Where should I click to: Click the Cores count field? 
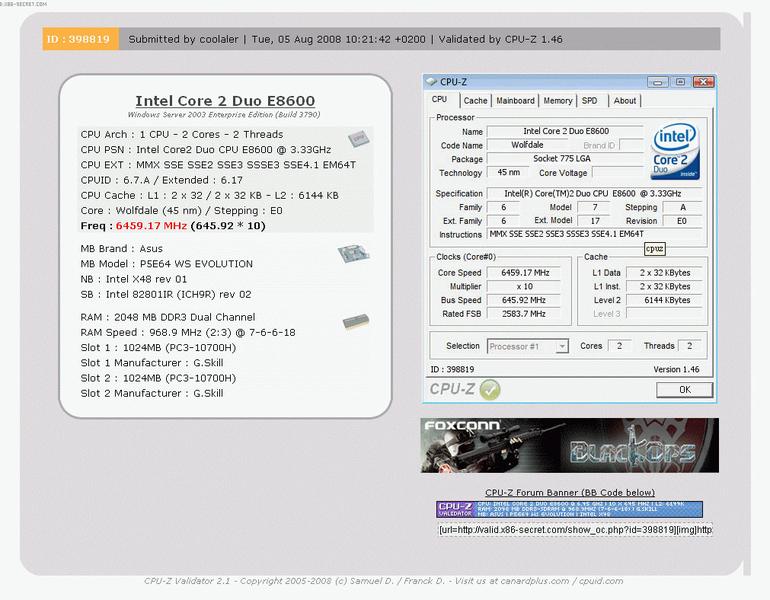click(x=620, y=346)
